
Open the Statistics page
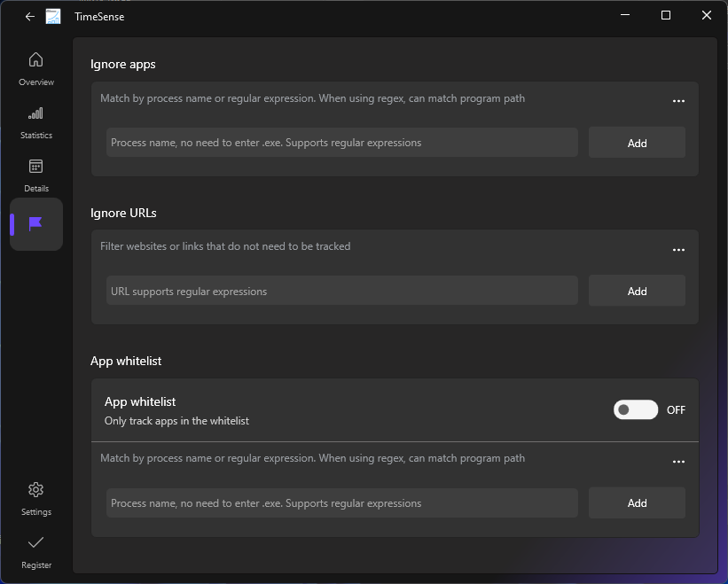[x=36, y=123]
